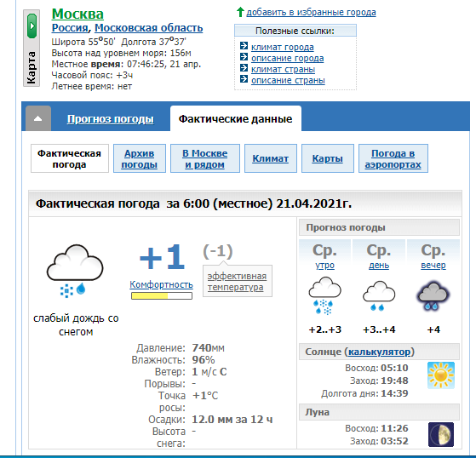Switch to Прогноз погоды tab
The height and width of the screenshot is (458, 476).
110,119
